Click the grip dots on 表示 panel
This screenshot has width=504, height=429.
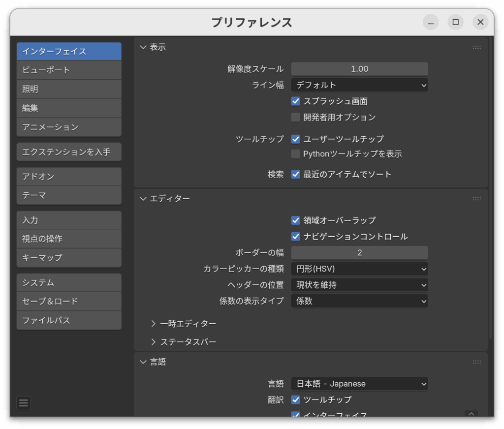(x=476, y=47)
